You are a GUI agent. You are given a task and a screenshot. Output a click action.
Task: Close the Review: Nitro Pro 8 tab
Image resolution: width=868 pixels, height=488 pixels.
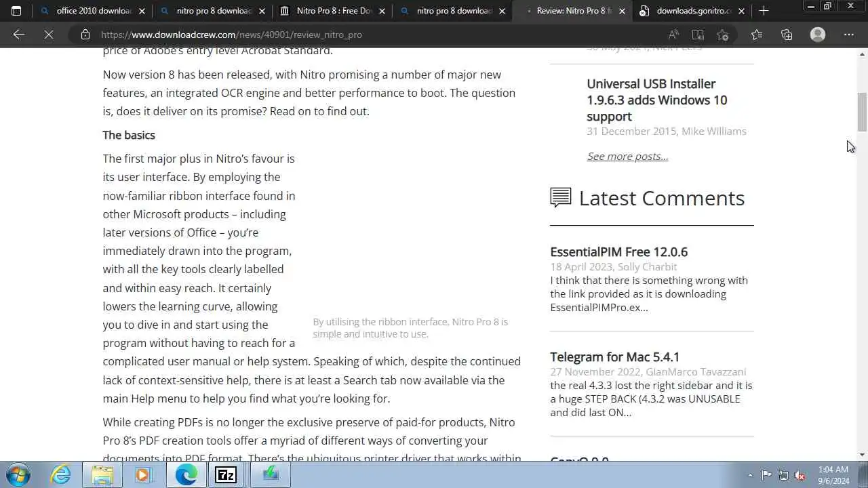(x=622, y=11)
